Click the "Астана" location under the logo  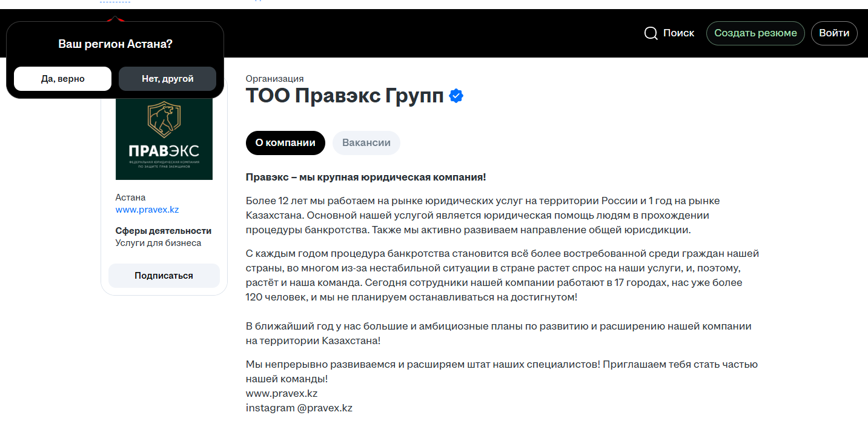[x=131, y=198]
